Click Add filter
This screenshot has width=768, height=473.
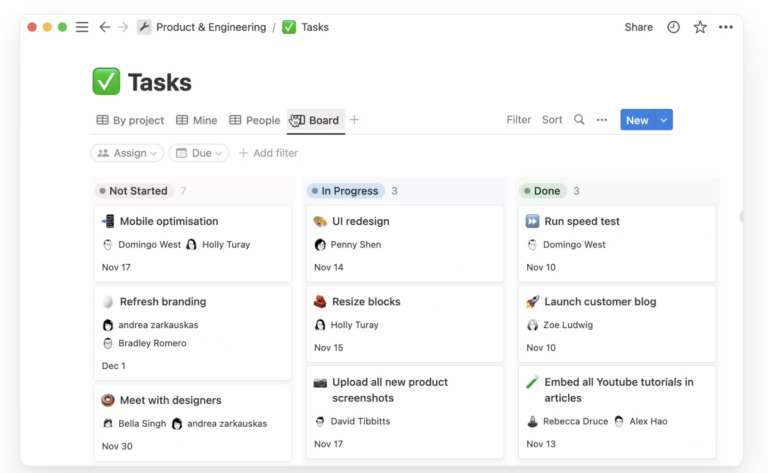tap(268, 153)
